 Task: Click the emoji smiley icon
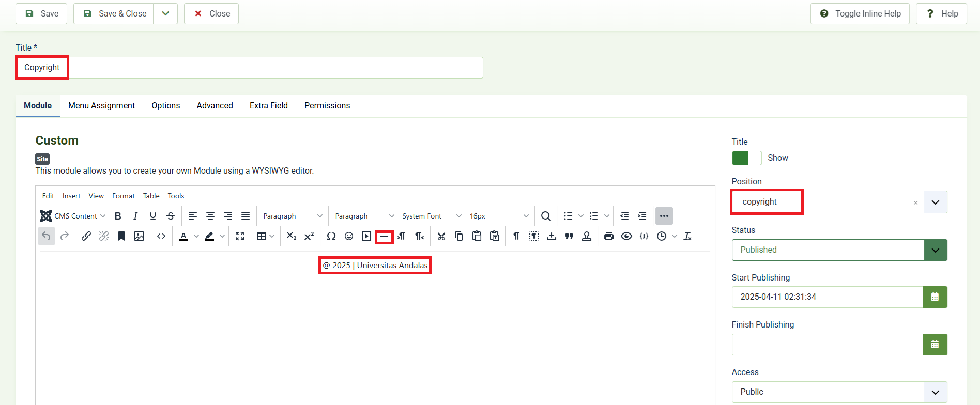point(349,236)
